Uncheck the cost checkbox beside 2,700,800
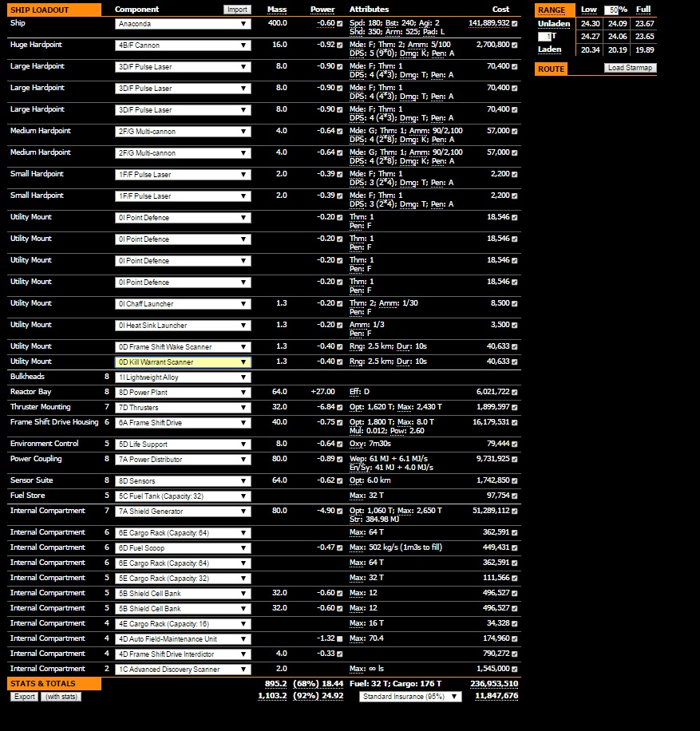 (x=514, y=45)
